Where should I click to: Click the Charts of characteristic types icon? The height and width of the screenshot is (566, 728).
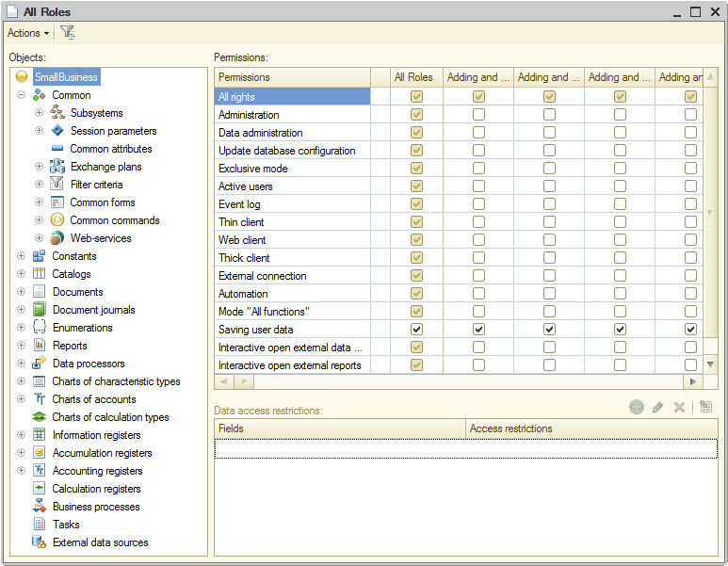tap(39, 381)
